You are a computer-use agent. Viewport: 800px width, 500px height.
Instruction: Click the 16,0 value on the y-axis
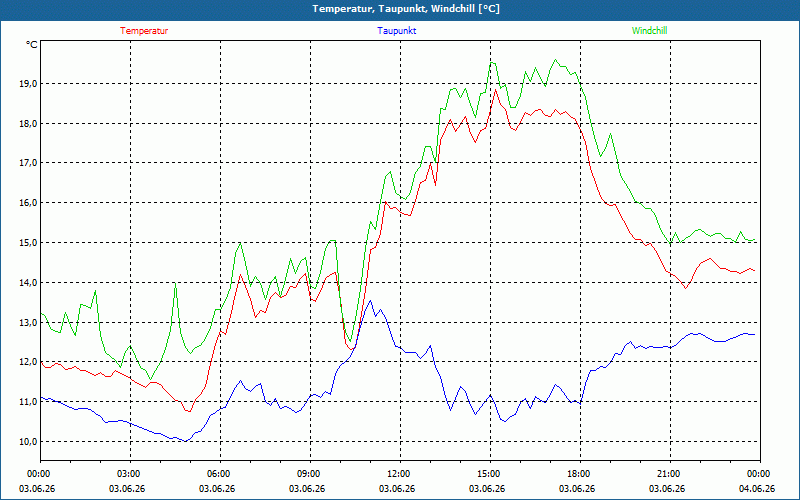(x=28, y=203)
